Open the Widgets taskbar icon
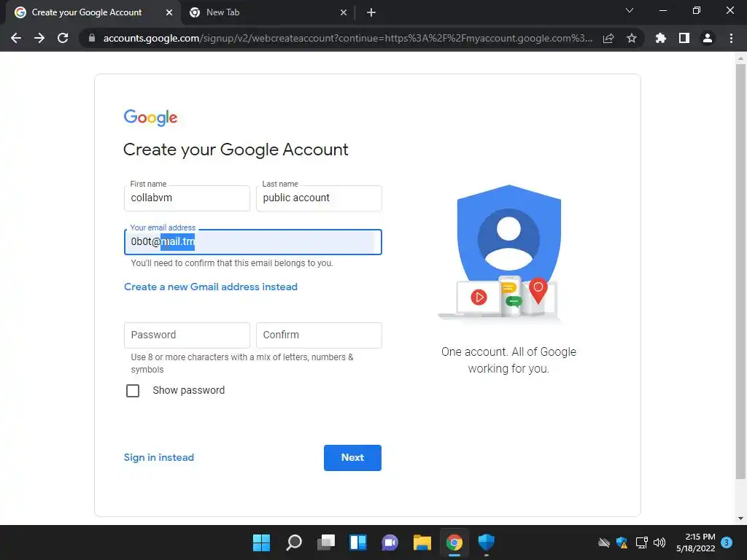The image size is (747, 560). 357,542
